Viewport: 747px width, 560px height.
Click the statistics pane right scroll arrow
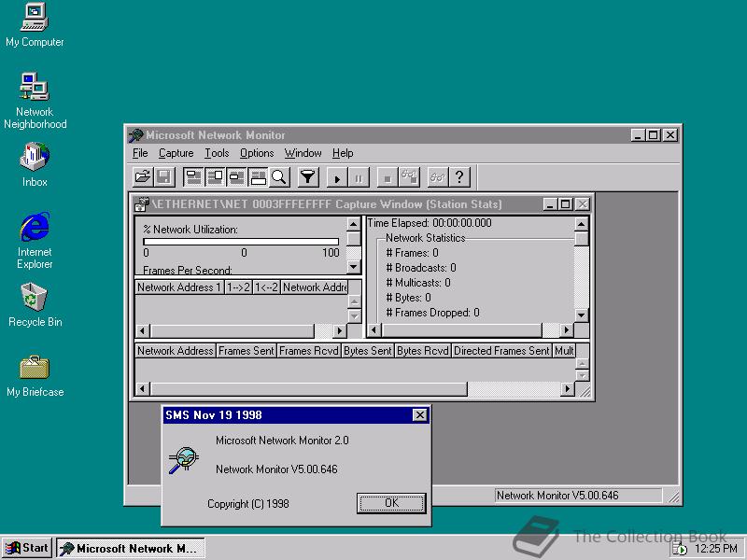566,329
